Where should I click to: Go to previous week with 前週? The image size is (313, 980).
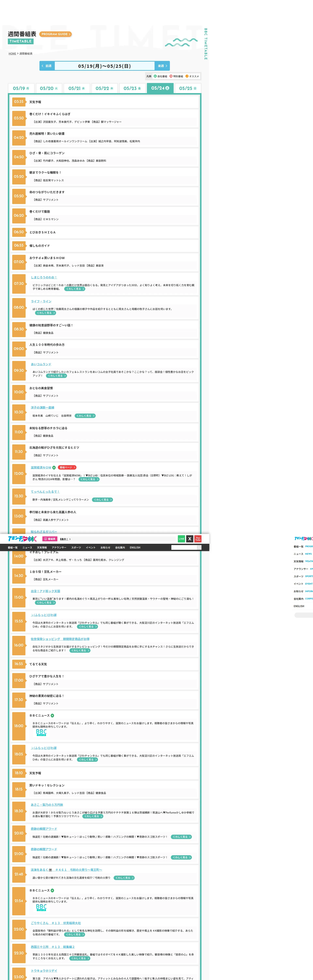(47, 66)
